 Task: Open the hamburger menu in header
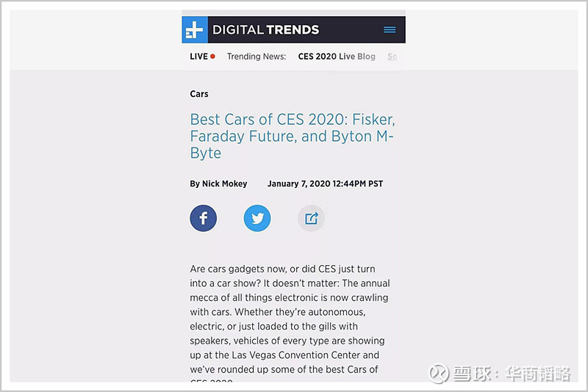click(390, 30)
